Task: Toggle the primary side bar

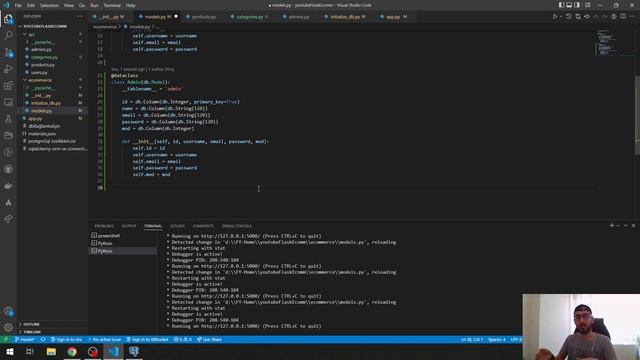Action: click(x=562, y=5)
